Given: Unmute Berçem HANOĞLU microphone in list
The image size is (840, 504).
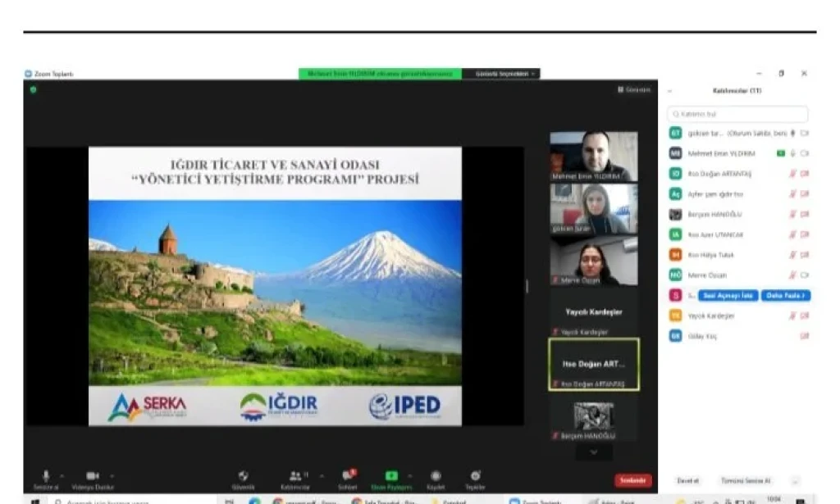Looking at the screenshot, I should pyautogui.click(x=793, y=215).
